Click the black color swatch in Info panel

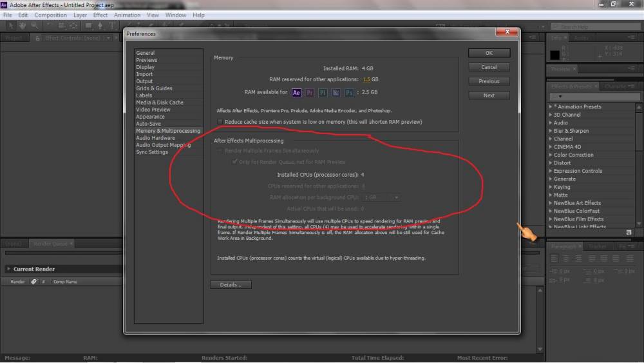click(x=555, y=54)
